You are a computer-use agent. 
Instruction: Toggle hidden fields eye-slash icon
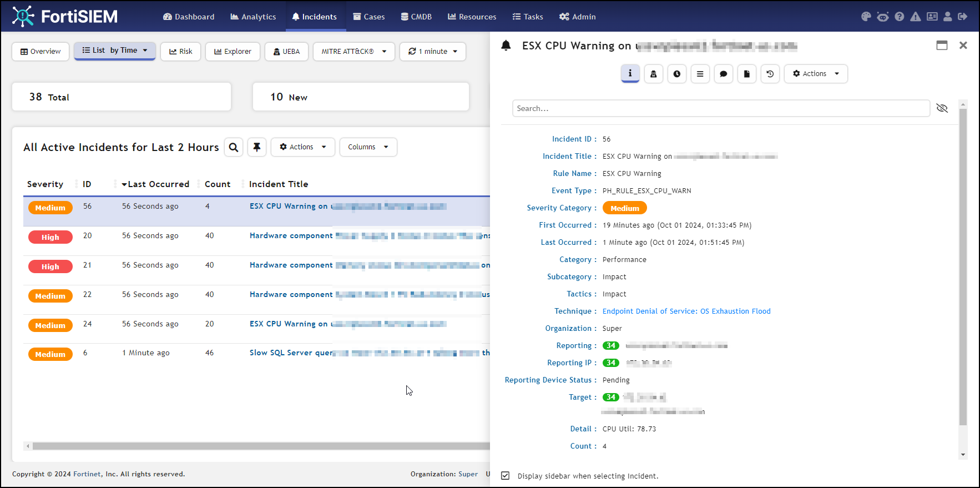coord(942,108)
